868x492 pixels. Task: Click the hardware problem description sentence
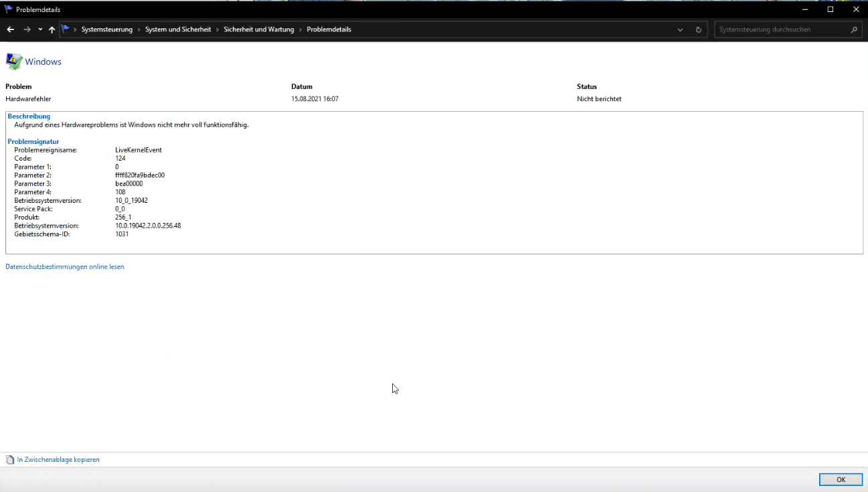coord(131,125)
